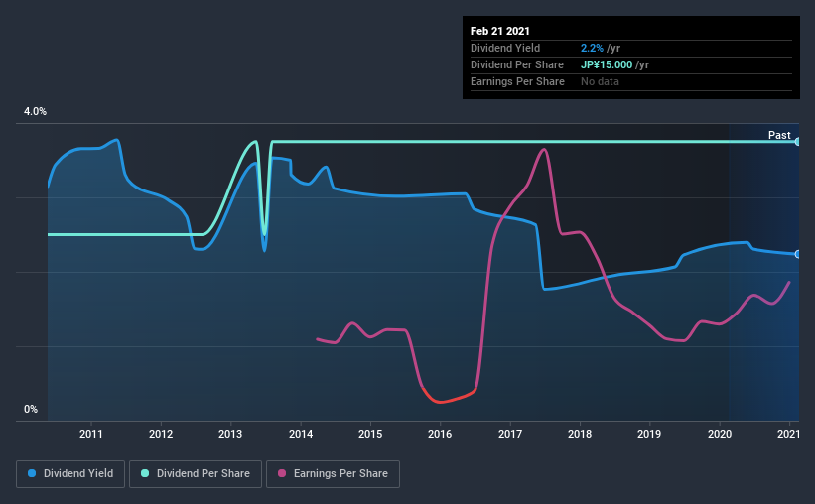Toggle the Dividend Yield legend button
The height and width of the screenshot is (504, 815).
click(70, 474)
